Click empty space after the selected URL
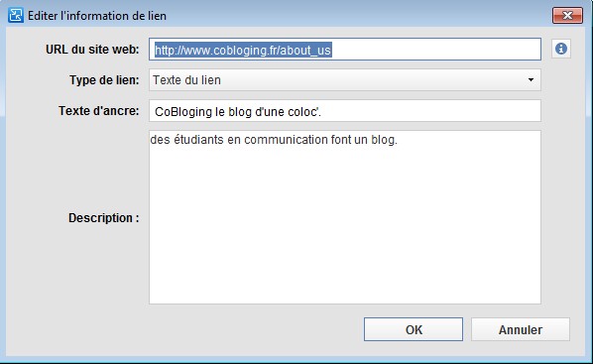Viewport: 593px width, 364px height. [435, 50]
